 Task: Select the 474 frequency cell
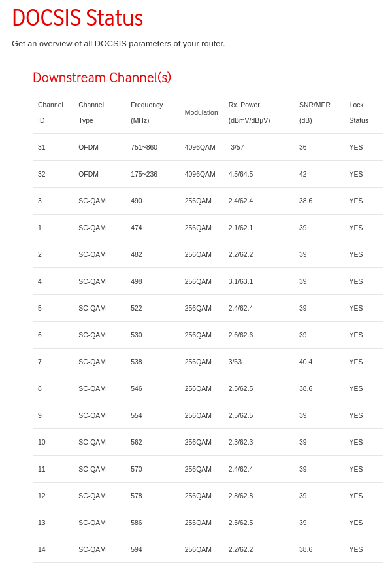137,228
